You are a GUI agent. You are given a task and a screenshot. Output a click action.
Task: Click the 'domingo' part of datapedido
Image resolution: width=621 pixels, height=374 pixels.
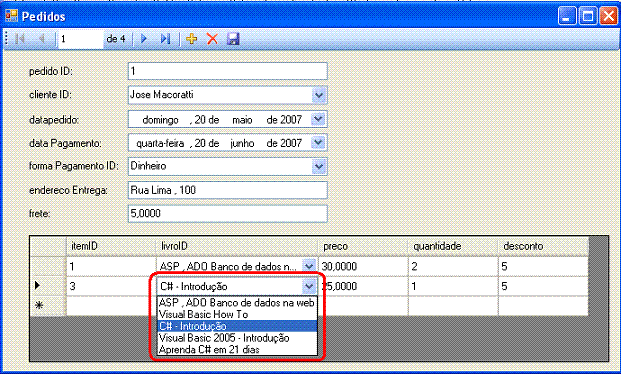point(160,120)
